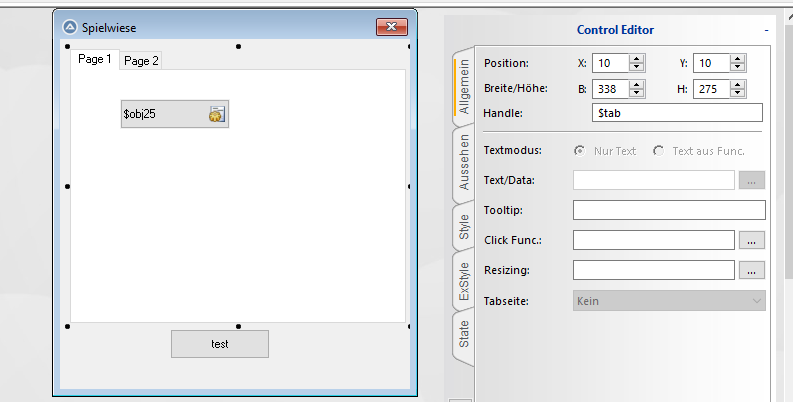Increase the width B value
793x402 pixels.
(x=637, y=83)
